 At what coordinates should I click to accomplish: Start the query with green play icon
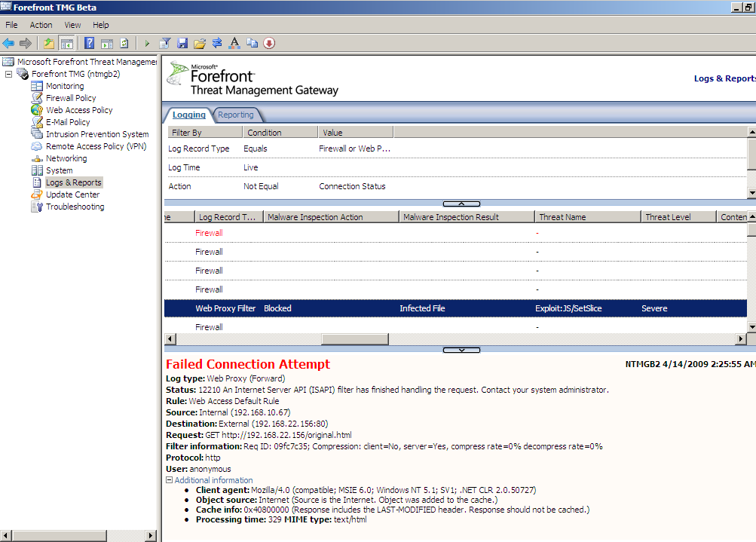coord(147,44)
